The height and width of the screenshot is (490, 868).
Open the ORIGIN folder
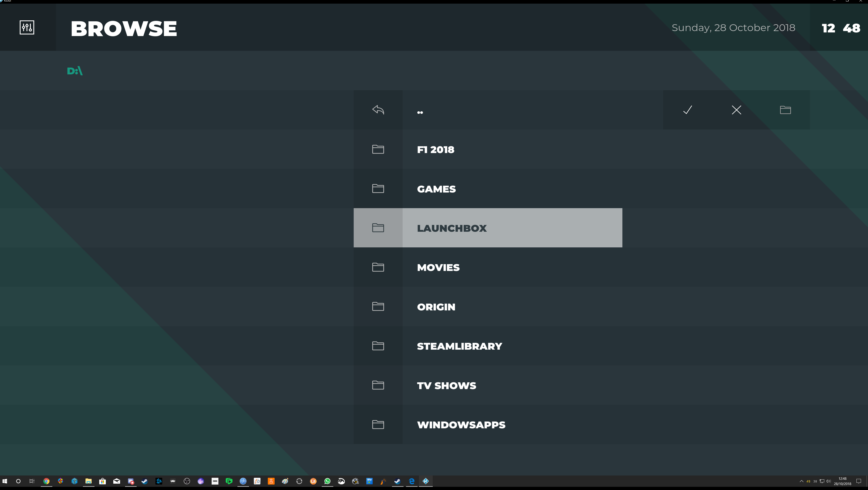coord(488,307)
